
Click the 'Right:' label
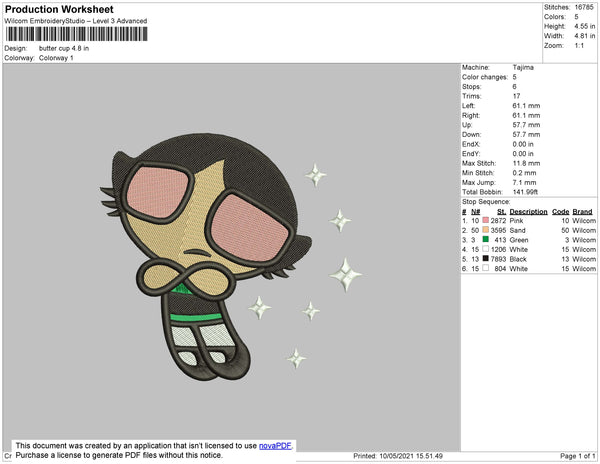click(x=471, y=115)
